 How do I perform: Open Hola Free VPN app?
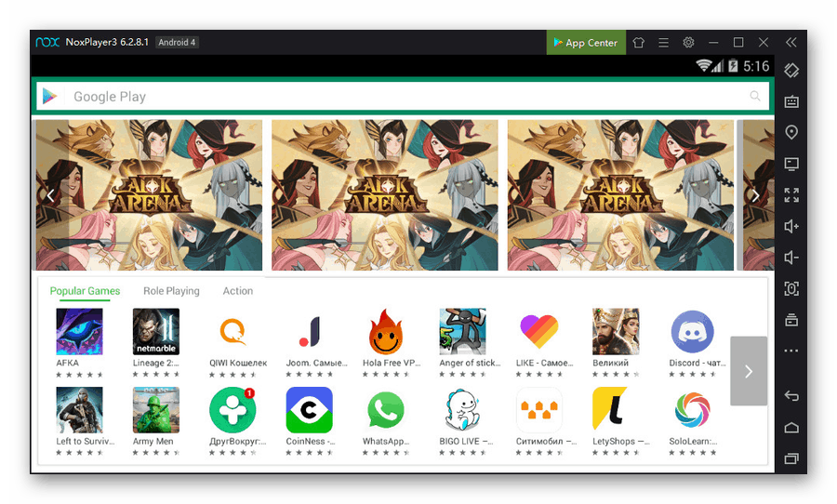(x=386, y=332)
